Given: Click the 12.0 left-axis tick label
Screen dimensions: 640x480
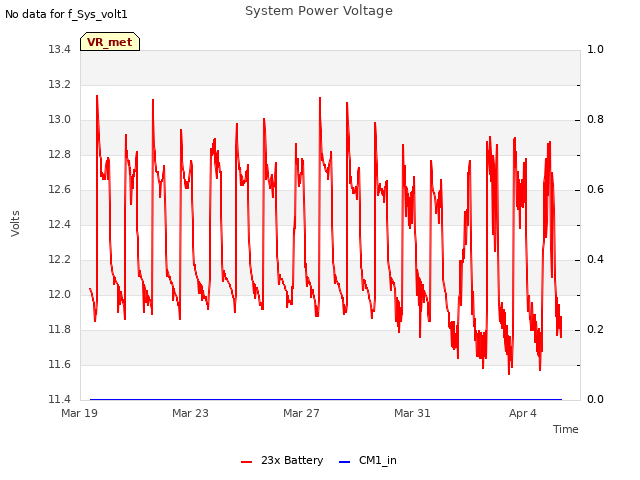Looking at the screenshot, I should pos(60,294).
